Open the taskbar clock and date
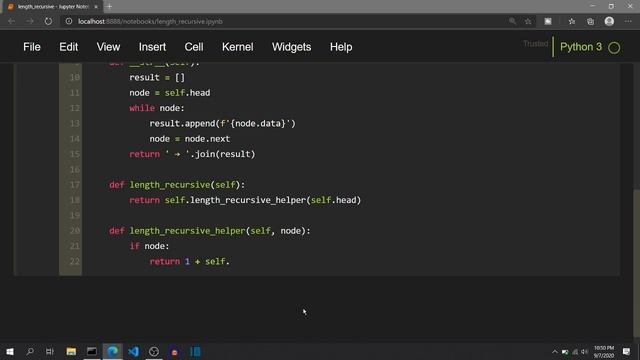Image resolution: width=640 pixels, height=360 pixels. [x=604, y=351]
